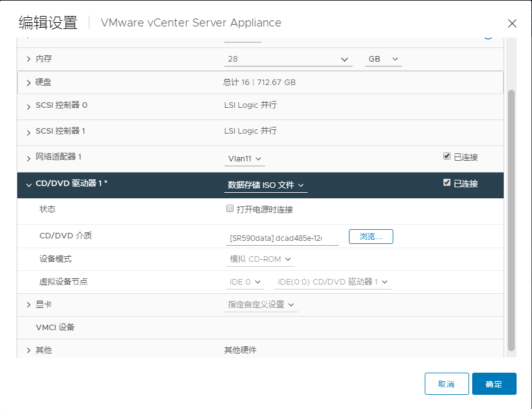This screenshot has height=409, width=532.
Task: Click the 设备模式 label
Action: pos(55,259)
